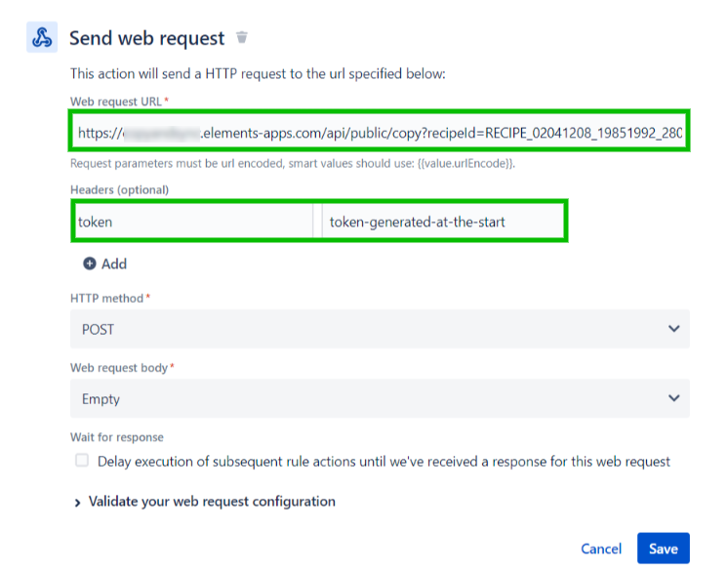
Task: Click the Send web request heading
Action: pos(146,38)
